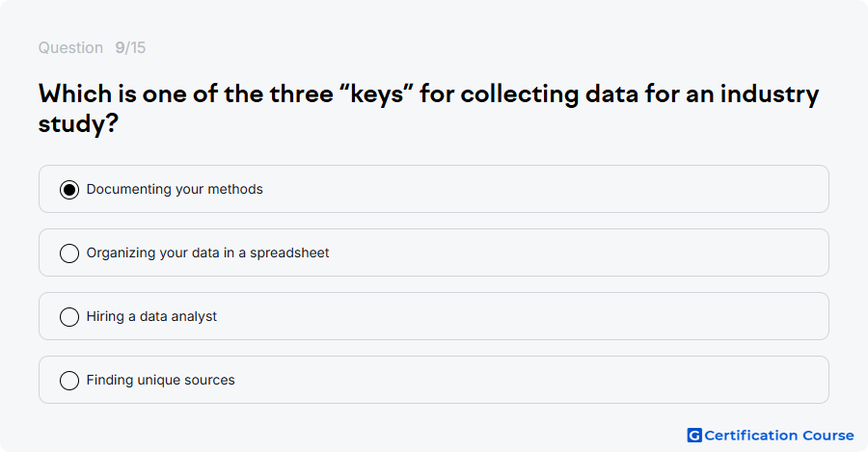This screenshot has height=452, width=868.
Task: Click the first answer option card
Action: point(434,189)
